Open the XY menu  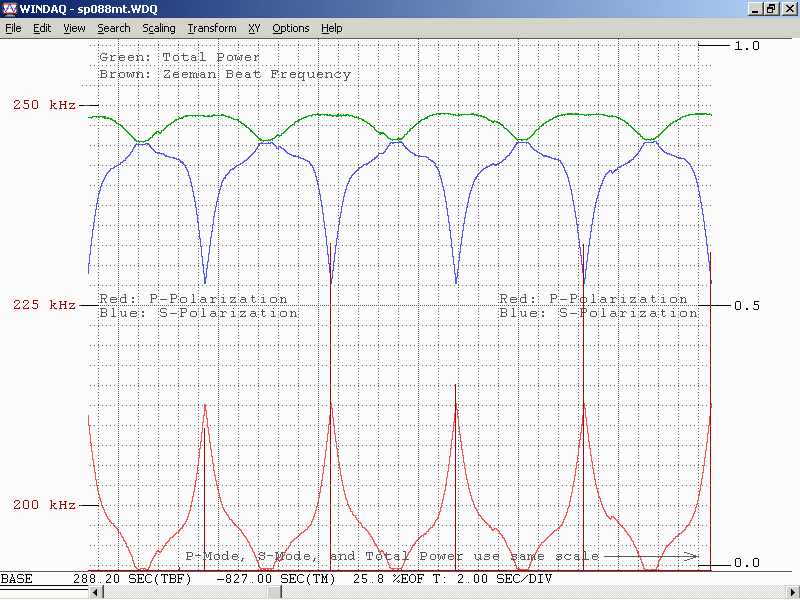[x=254, y=28]
